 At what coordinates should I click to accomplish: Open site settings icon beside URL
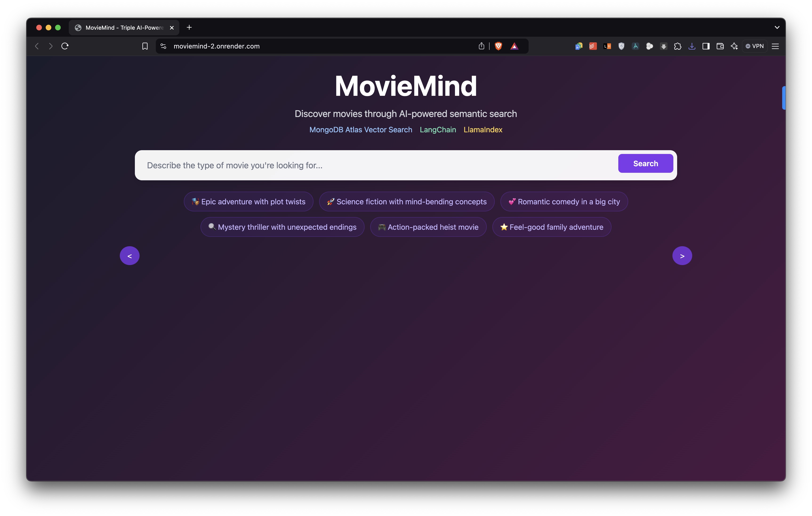point(163,46)
